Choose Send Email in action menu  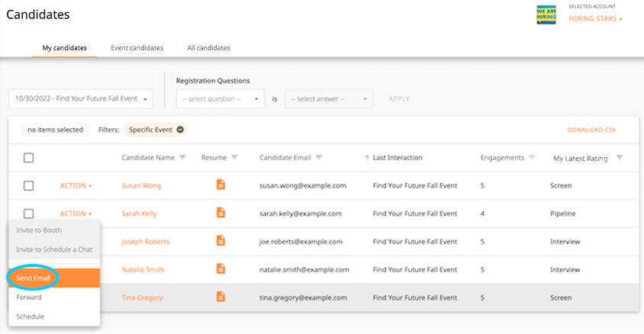tap(54, 278)
